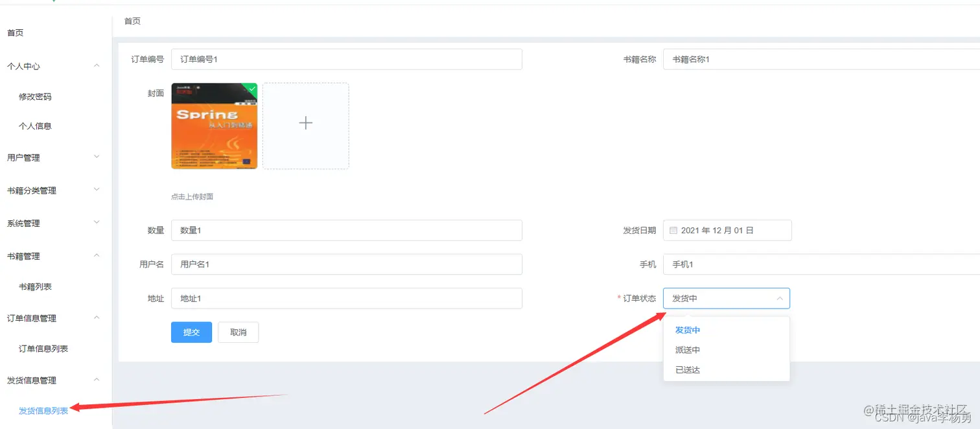
Task: Click the 数量 input field
Action: (347, 230)
